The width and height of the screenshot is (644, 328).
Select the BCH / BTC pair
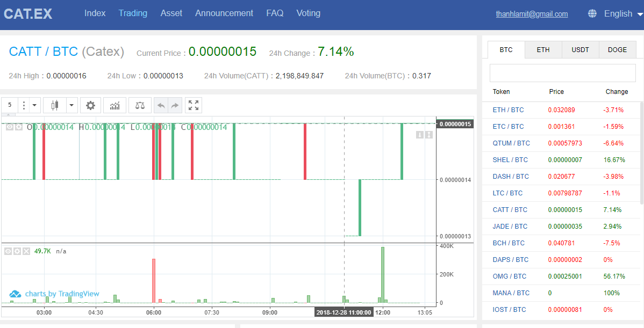[x=509, y=243]
